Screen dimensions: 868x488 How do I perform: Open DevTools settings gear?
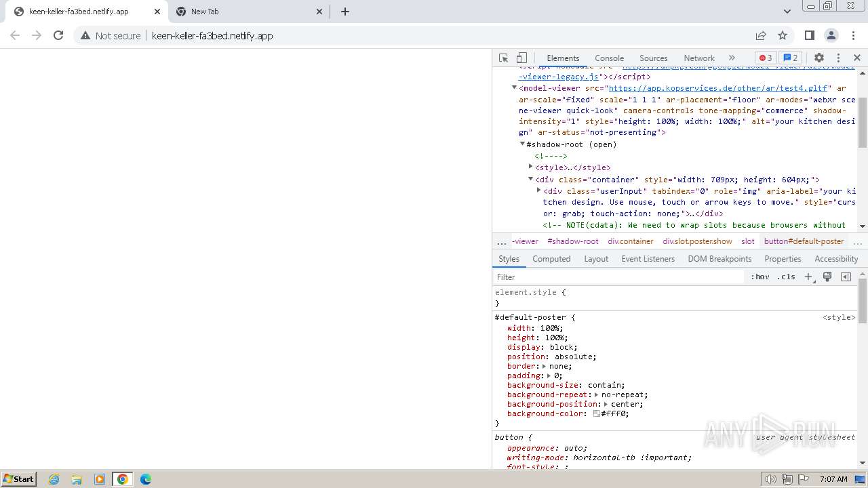coord(819,58)
